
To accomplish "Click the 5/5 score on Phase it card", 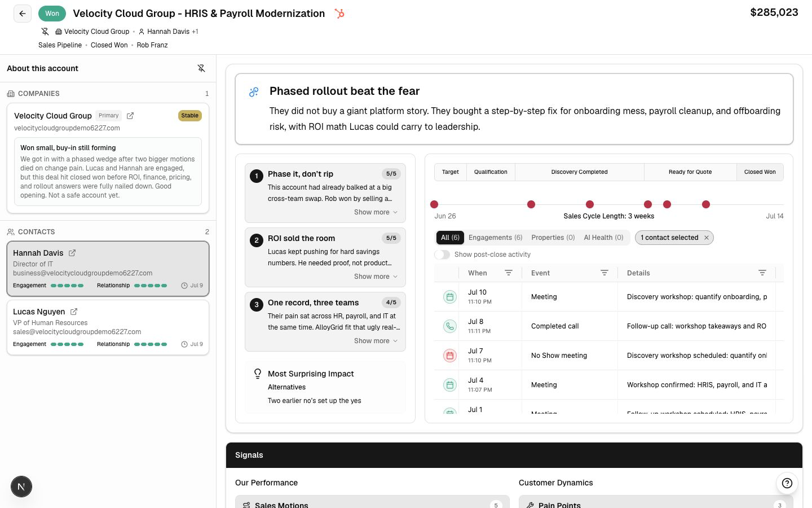I will (391, 174).
